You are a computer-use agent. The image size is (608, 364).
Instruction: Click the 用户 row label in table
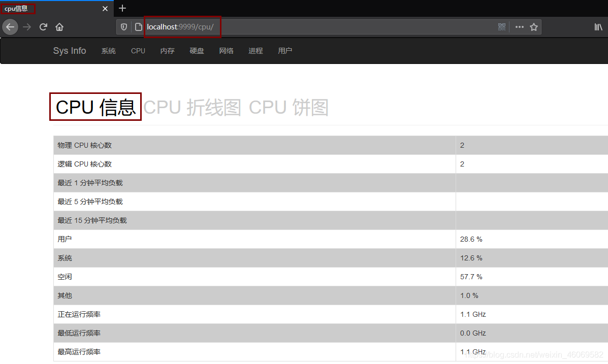click(x=65, y=239)
